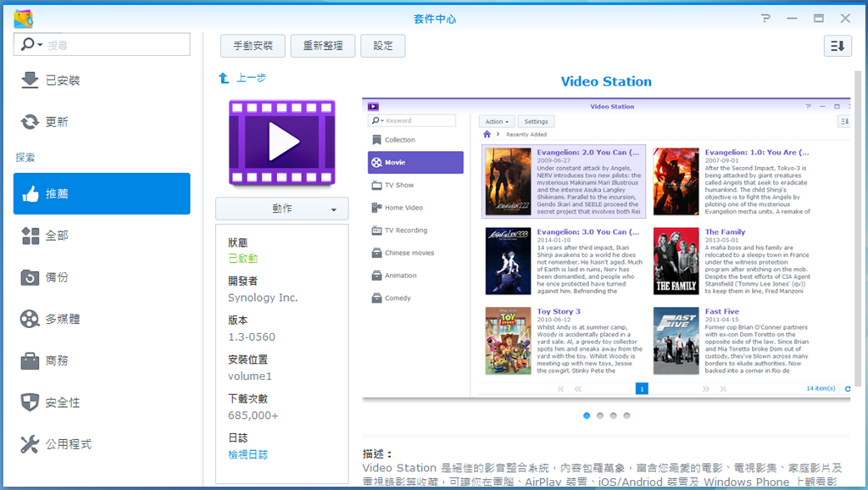Click the 已啟動 status text
The width and height of the screenshot is (868, 490).
[242, 259]
